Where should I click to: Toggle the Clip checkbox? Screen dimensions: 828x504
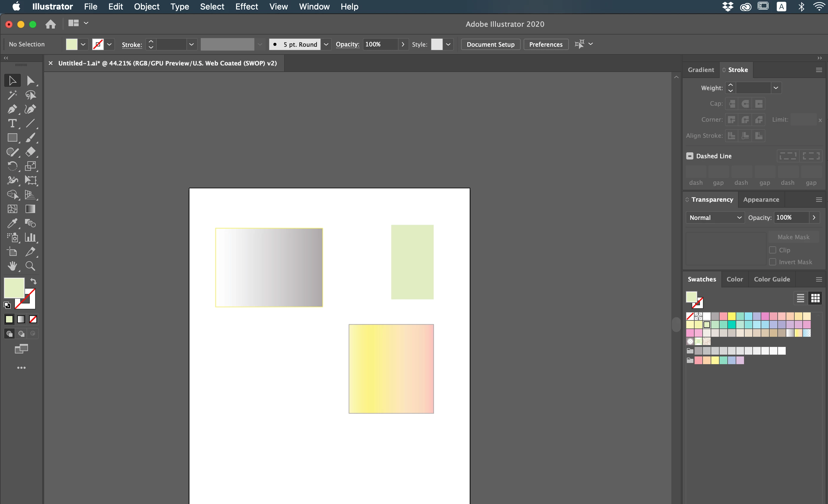(x=773, y=250)
